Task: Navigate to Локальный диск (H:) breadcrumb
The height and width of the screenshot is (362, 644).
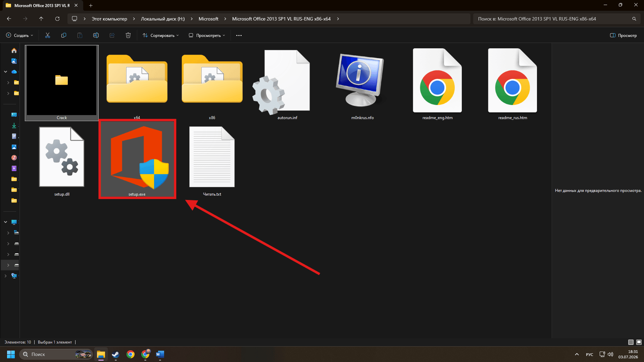Action: (163, 19)
